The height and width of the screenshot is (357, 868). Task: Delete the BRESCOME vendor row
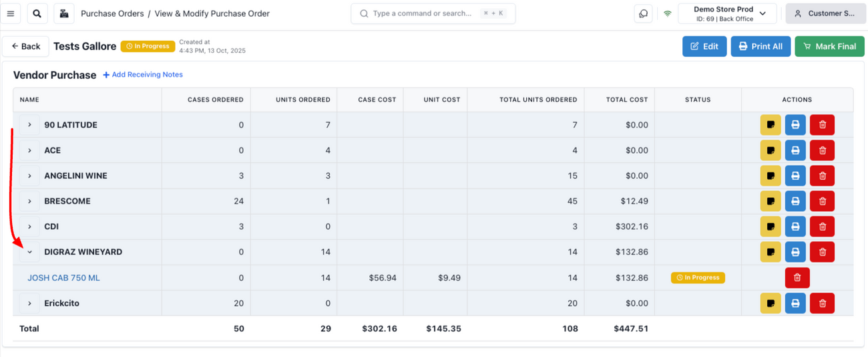[822, 201]
